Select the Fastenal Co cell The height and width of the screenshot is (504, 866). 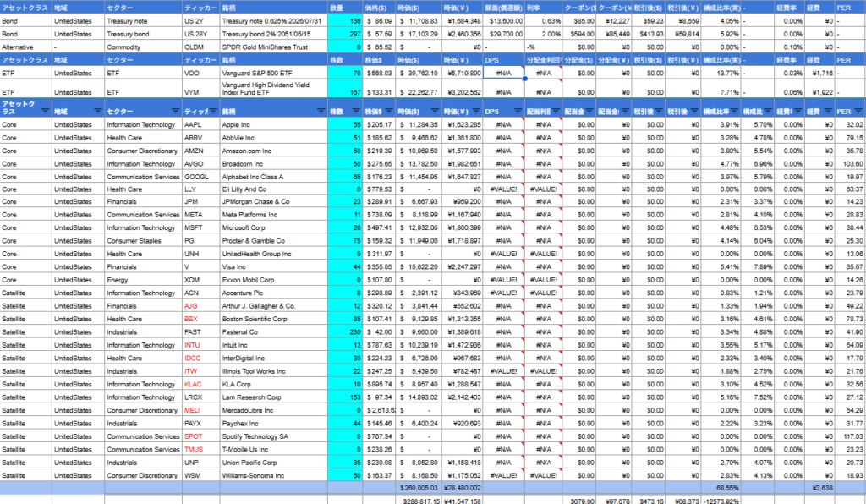pyautogui.click(x=273, y=332)
